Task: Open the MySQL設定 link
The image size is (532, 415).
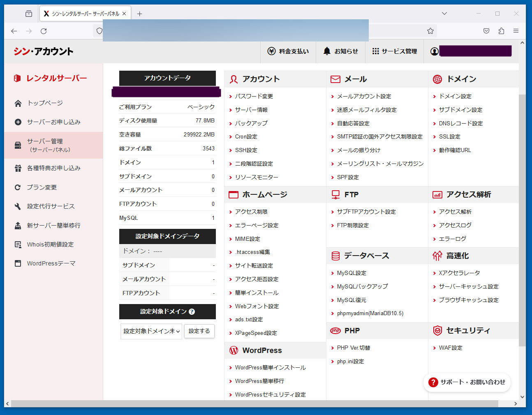Action: 352,273
